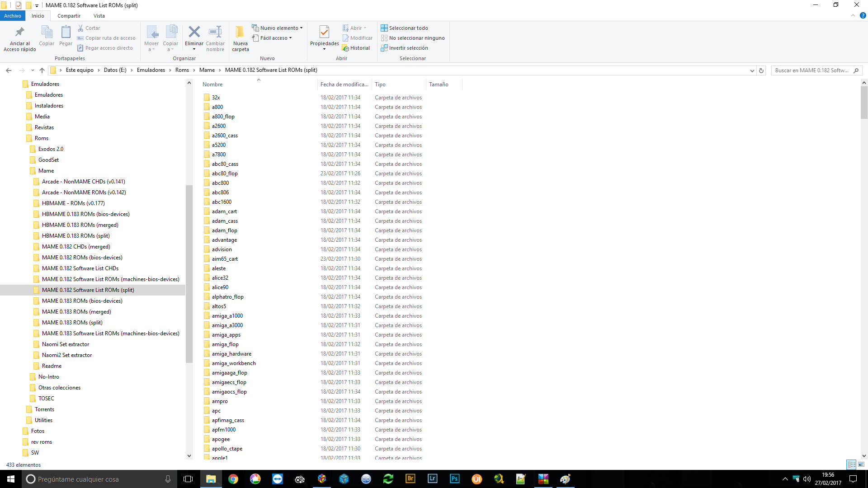Viewport: 868px width, 488px height.
Task: Sort by Fecha de modificación column
Action: (344, 84)
